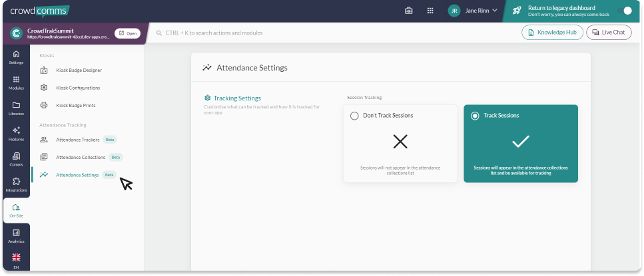Open Integrations puzzle icon

pos(16,184)
